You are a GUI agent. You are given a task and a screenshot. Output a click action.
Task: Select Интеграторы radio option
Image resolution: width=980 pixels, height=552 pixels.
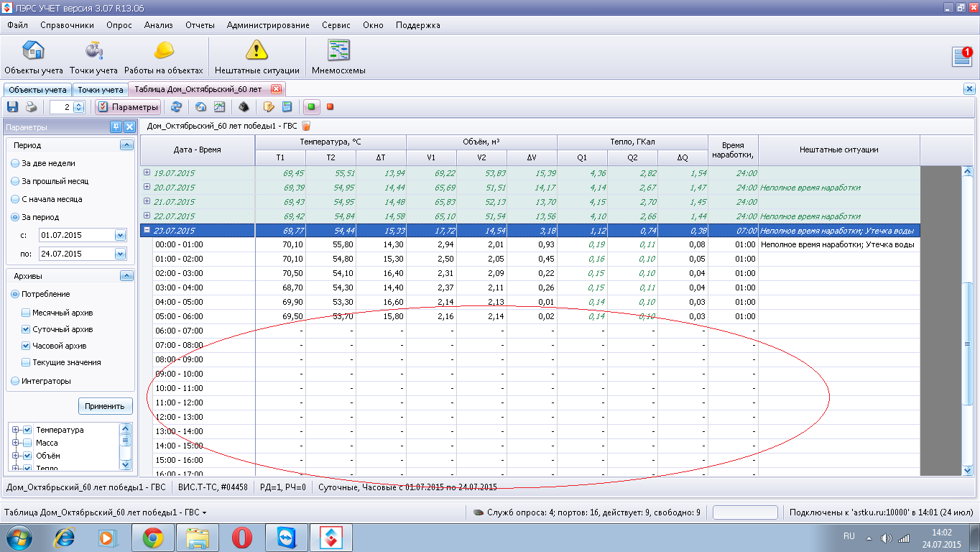(41, 381)
